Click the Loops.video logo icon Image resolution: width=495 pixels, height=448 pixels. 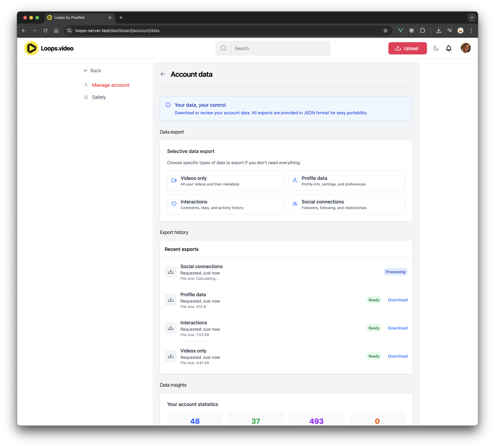[x=31, y=48]
